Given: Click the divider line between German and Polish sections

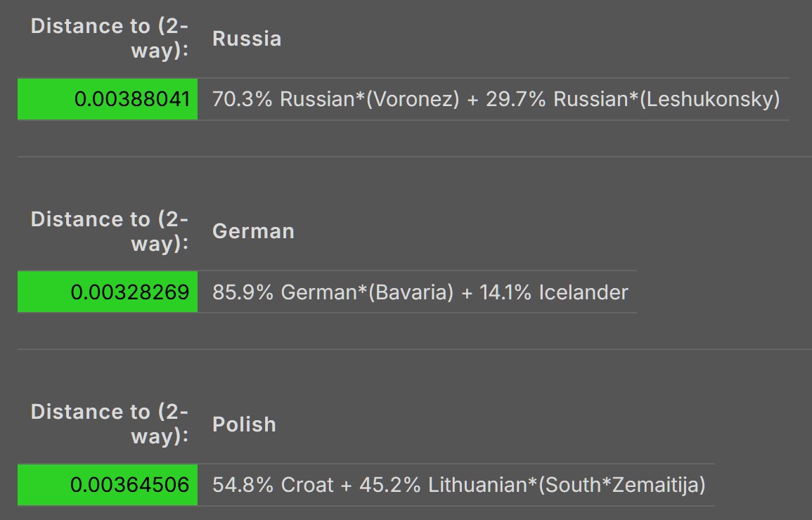Looking at the screenshot, I should [x=415, y=349].
